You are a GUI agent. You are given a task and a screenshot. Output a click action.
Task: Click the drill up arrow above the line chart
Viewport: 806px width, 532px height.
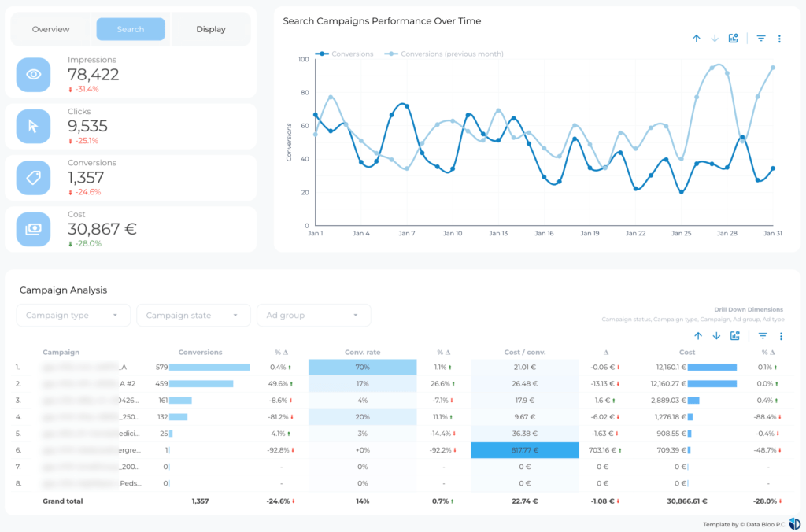697,39
